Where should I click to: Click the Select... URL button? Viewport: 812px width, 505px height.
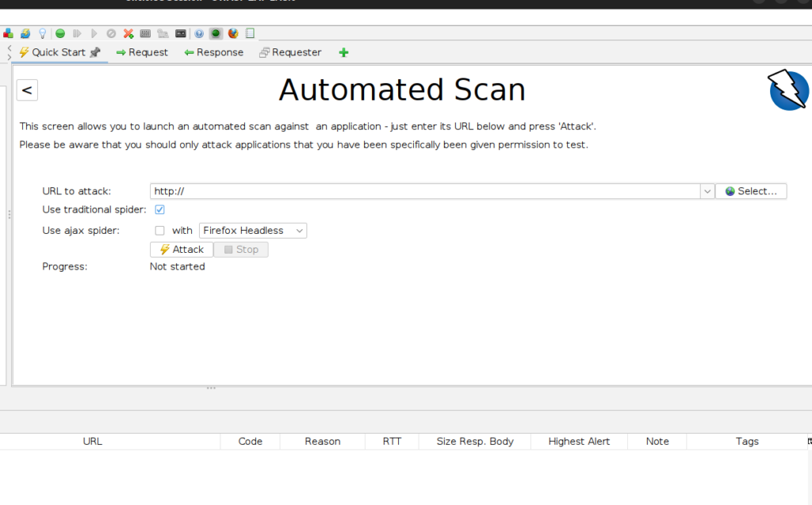[x=751, y=191]
